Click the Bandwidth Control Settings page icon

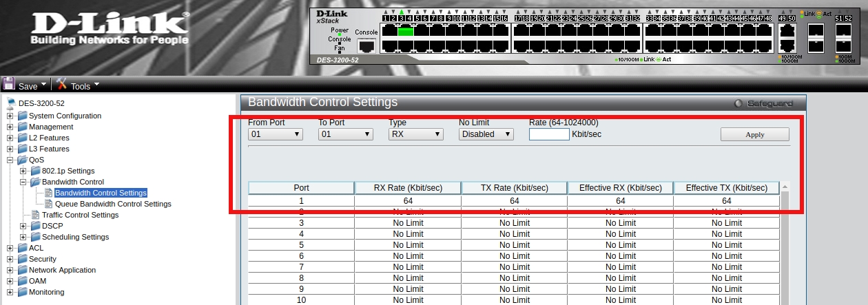[48, 193]
